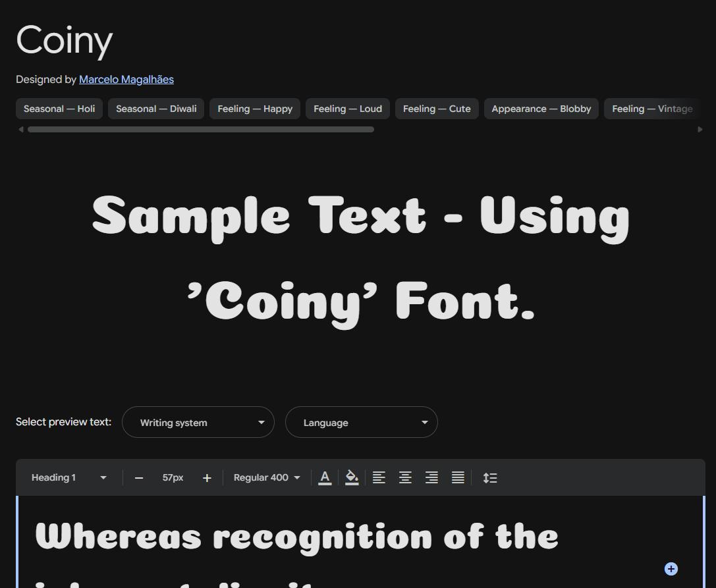The image size is (716, 588).
Task: Center align the text
Action: (x=406, y=477)
